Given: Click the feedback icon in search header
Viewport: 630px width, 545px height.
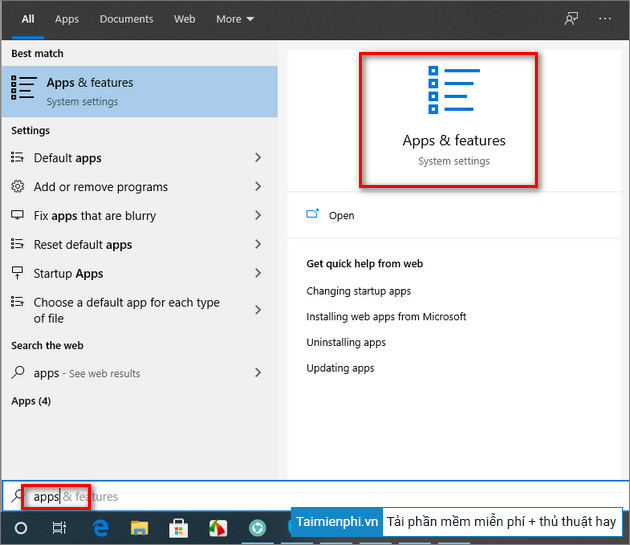Looking at the screenshot, I should (x=571, y=18).
